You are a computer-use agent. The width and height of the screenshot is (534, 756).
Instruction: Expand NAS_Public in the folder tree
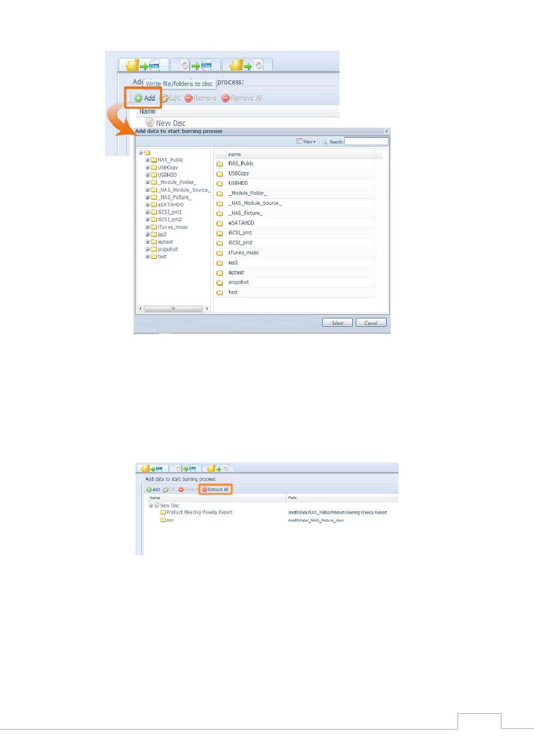[147, 160]
